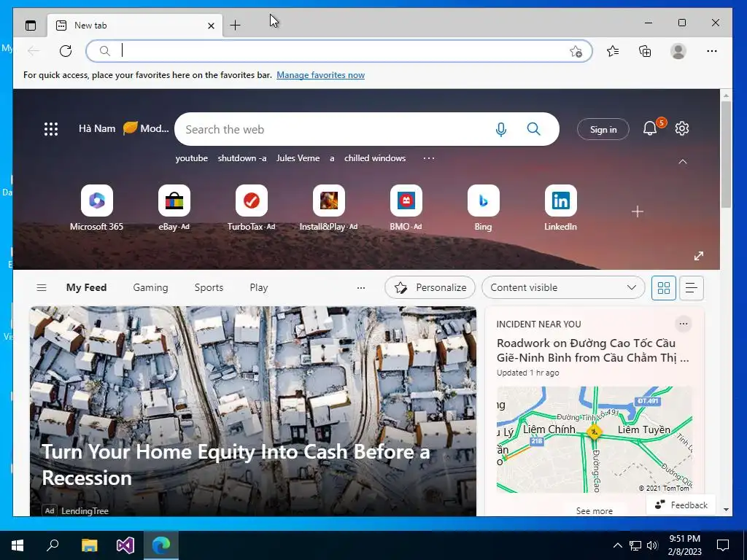Open a new tab with the plus button

[x=235, y=26]
